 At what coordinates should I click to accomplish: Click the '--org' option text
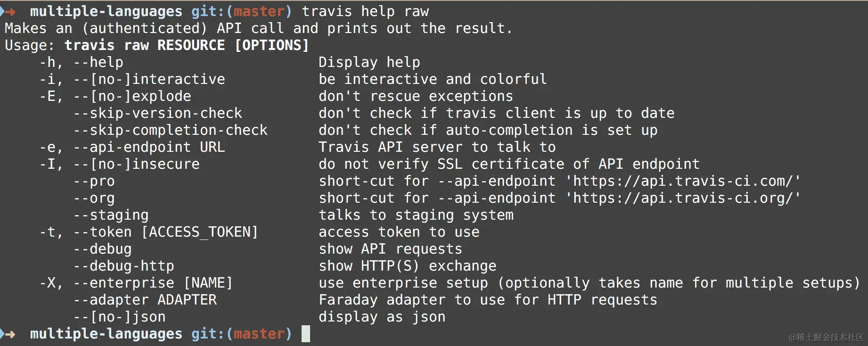pos(94,198)
